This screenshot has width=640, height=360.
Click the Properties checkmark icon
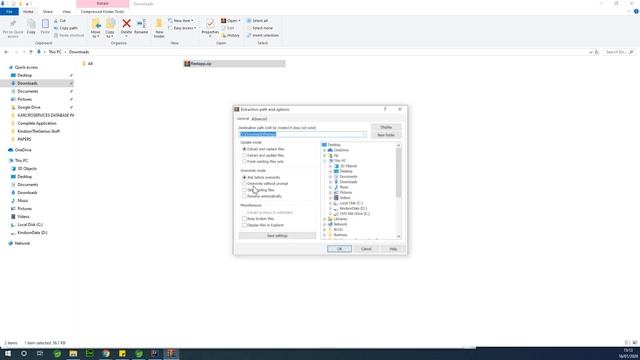(210, 24)
